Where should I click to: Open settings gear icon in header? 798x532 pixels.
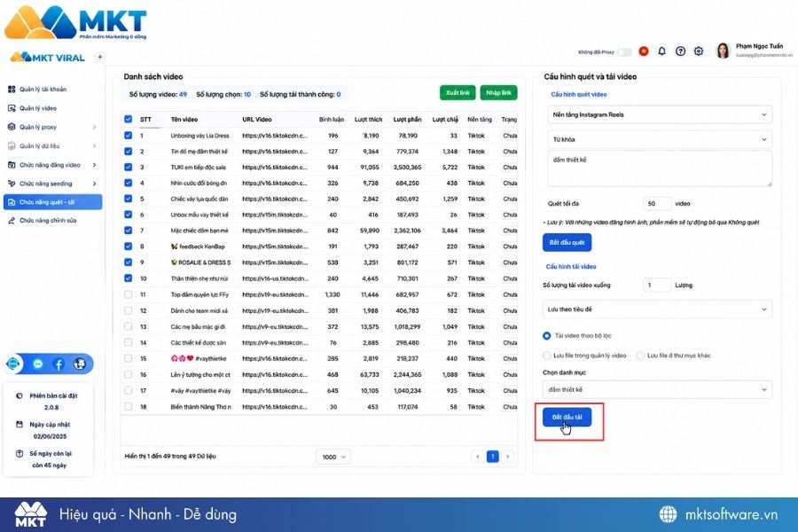click(699, 51)
